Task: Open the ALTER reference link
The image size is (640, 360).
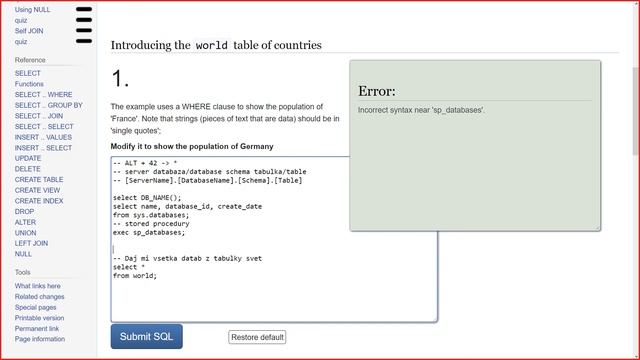Action: (25, 222)
